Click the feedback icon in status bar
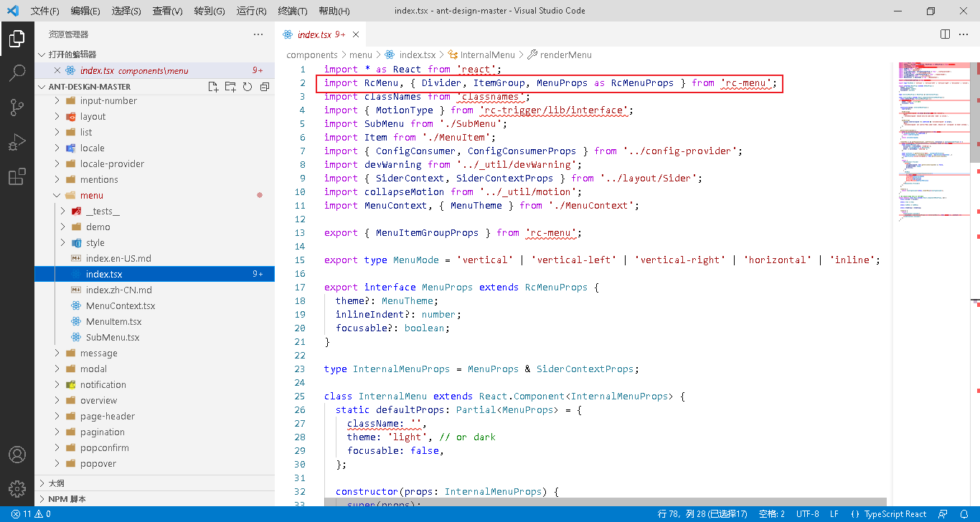This screenshot has width=980, height=522. [943, 514]
